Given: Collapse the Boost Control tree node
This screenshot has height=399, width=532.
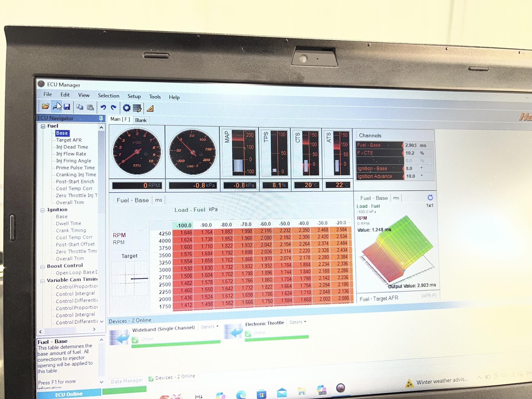Looking at the screenshot, I should (x=42, y=267).
